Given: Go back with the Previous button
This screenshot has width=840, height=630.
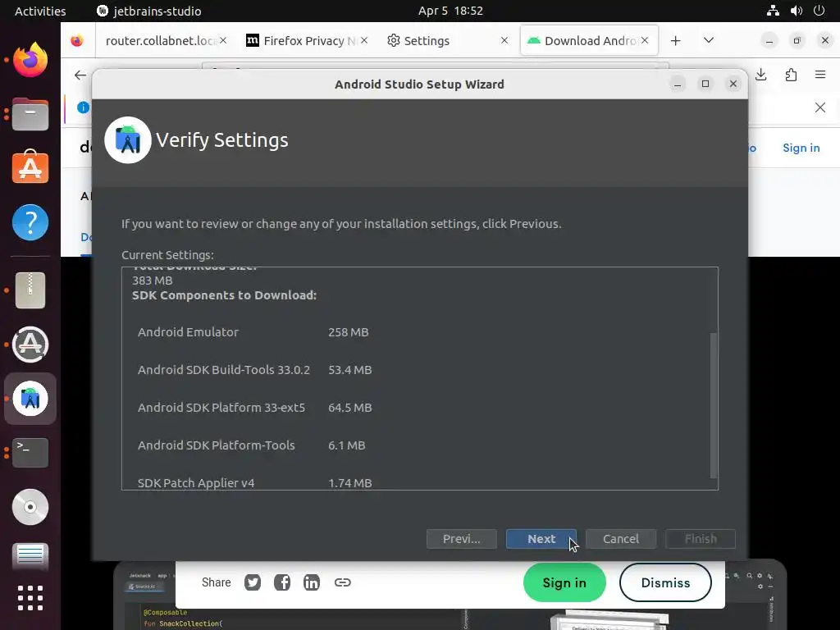Looking at the screenshot, I should (461, 539).
